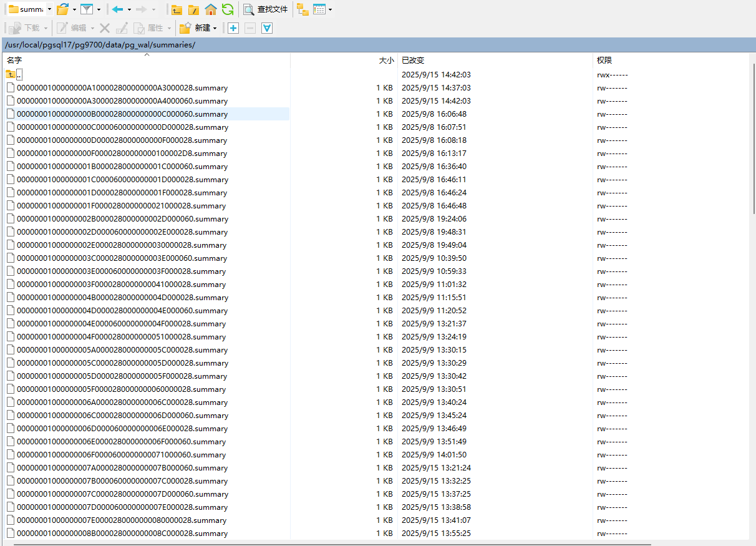
Task: Click the parent folder '..' row icon
Action: click(x=11, y=74)
